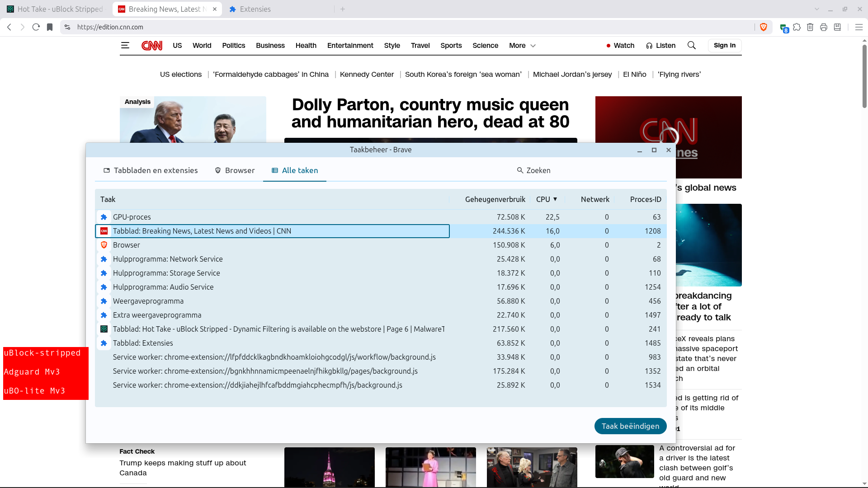Open the World section link
The height and width of the screenshot is (488, 868).
point(202,46)
